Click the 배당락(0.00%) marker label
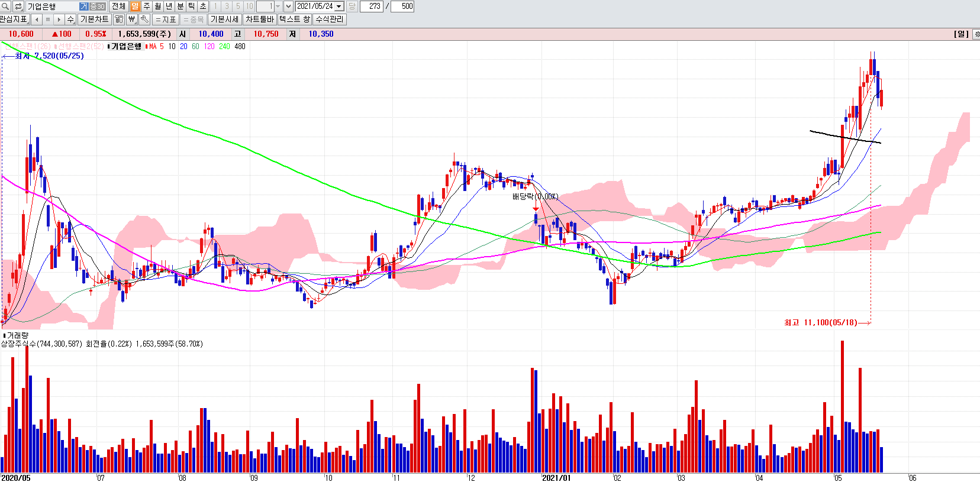 535,196
